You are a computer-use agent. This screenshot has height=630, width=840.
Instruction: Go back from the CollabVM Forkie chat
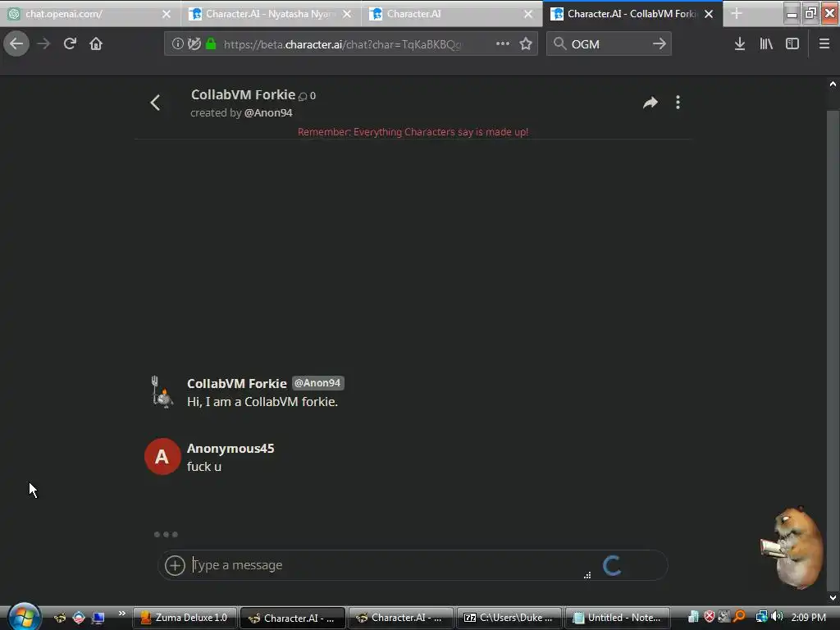click(155, 103)
